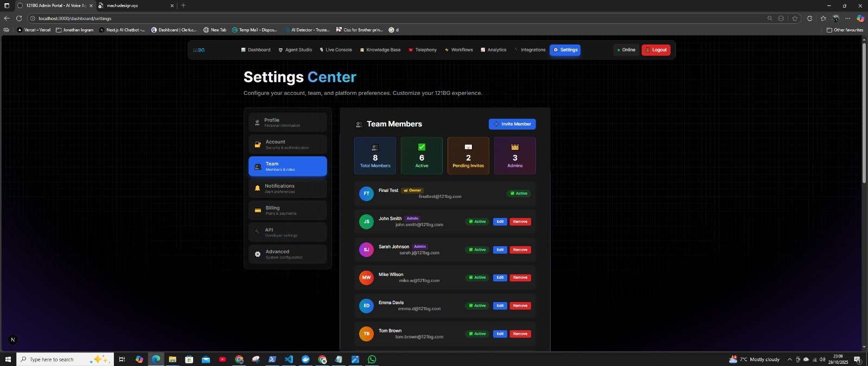
Task: Remove Emma Davis from the team
Action: pyautogui.click(x=520, y=306)
